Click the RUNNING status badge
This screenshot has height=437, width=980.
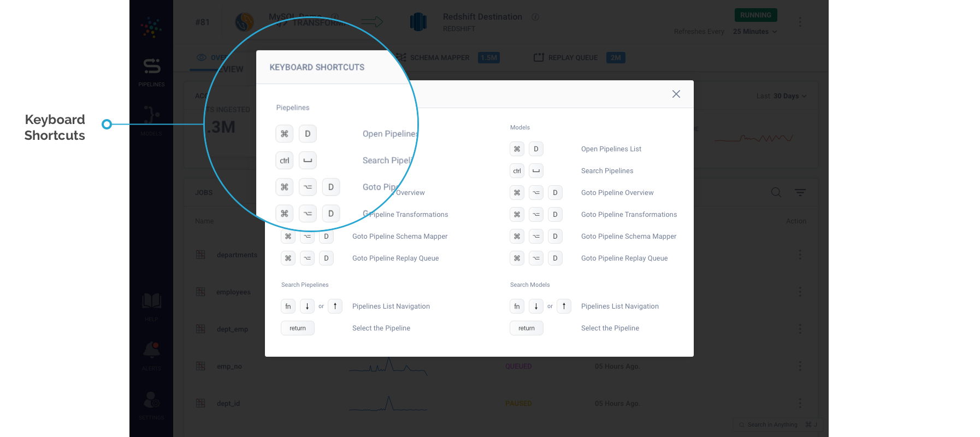point(755,15)
